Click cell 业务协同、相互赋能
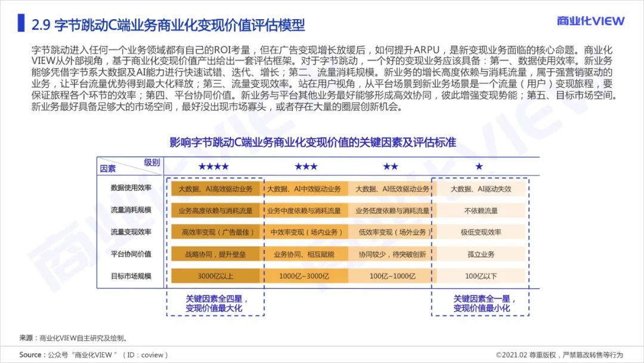The height and width of the screenshot is (363, 644). coord(304,254)
